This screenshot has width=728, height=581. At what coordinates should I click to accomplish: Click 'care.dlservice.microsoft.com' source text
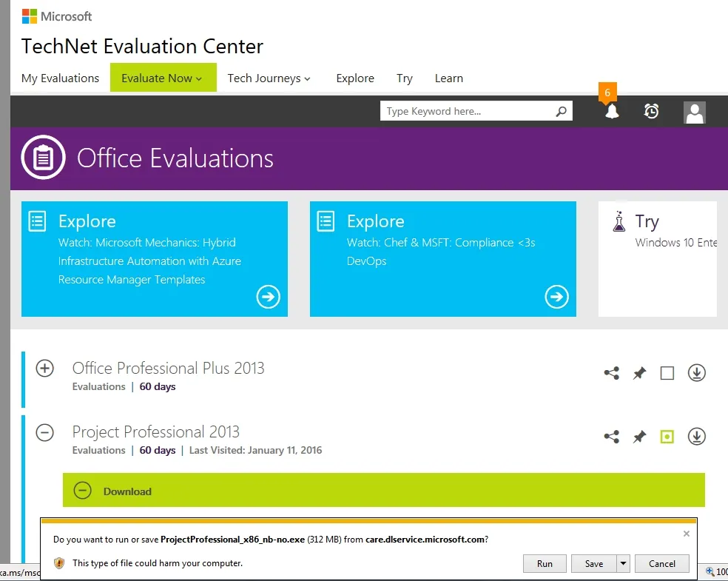click(425, 540)
